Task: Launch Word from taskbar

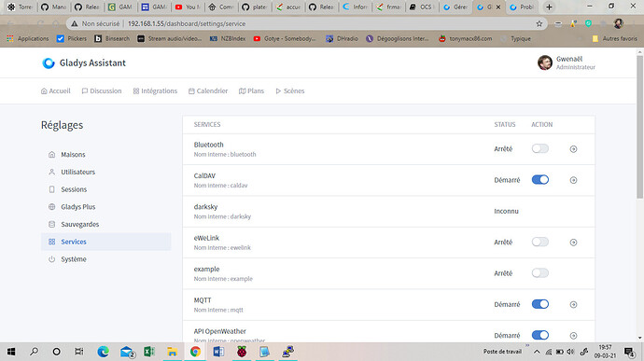Action: click(218, 352)
